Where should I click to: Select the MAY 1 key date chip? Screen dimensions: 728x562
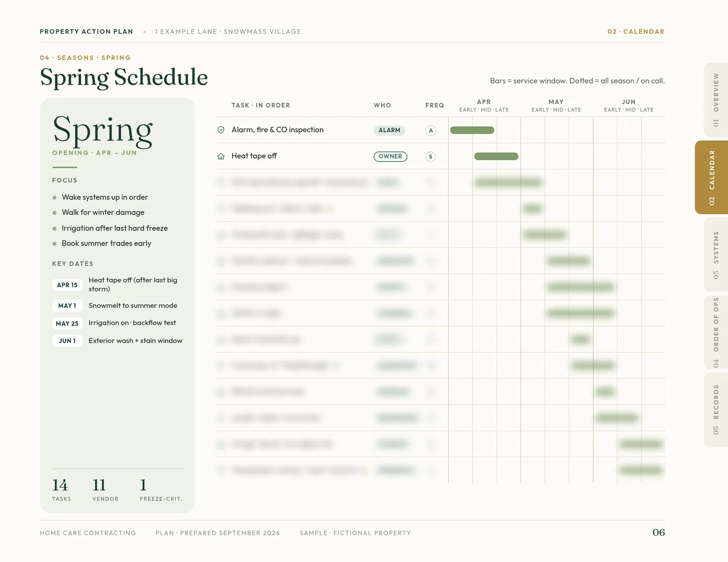[x=67, y=306]
